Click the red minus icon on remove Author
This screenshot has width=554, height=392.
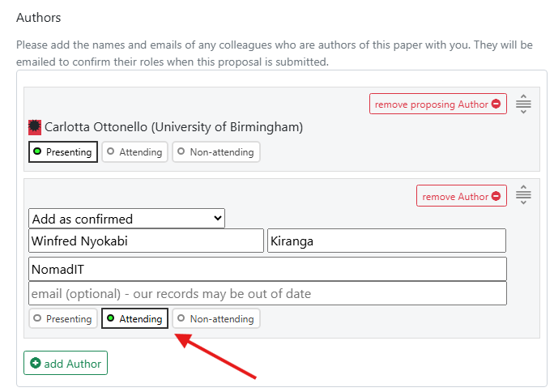(x=496, y=197)
